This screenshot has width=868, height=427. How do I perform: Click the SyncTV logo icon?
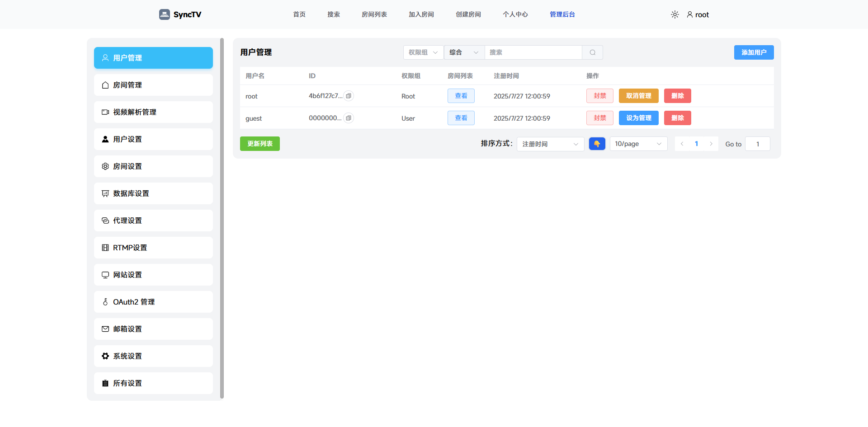[165, 14]
